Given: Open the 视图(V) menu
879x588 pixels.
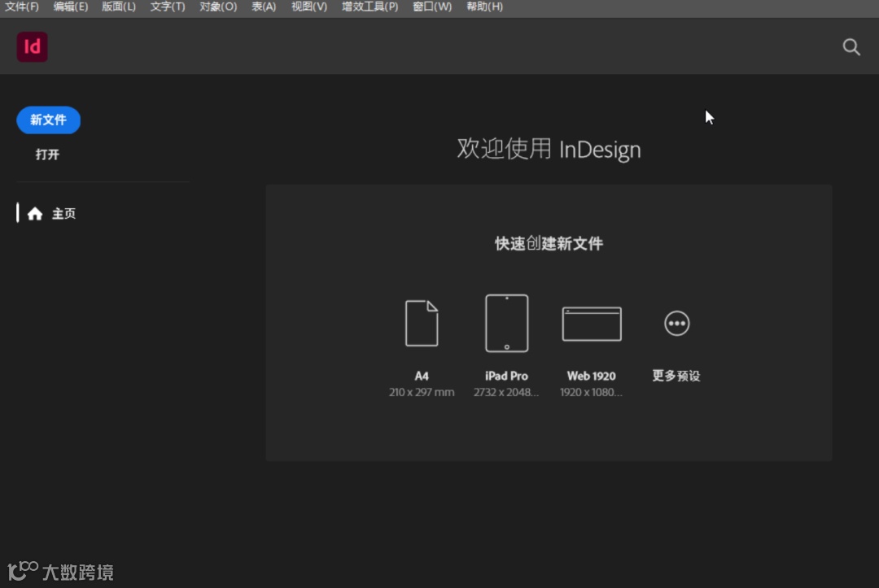Looking at the screenshot, I should pos(309,7).
